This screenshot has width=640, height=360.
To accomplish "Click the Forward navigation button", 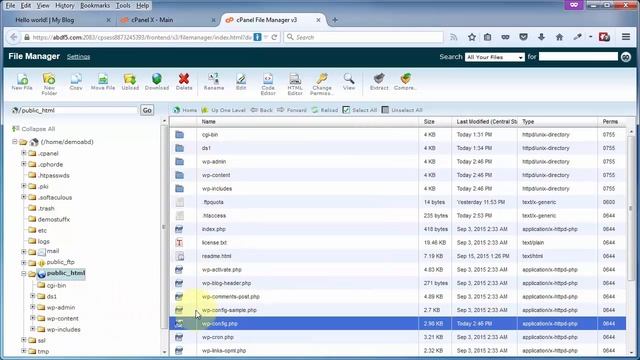I will 292,110.
